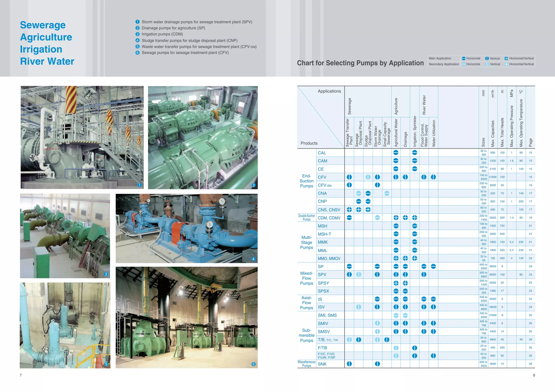Click the CAL Agricultural Water symbol
Image resolution: width=555 pixels, height=392 pixels.
point(396,153)
